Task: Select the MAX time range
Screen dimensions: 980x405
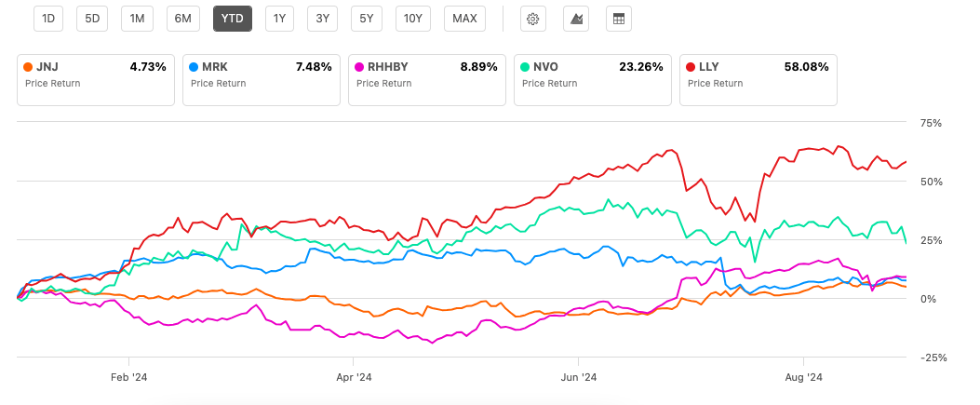Action: coord(464,19)
